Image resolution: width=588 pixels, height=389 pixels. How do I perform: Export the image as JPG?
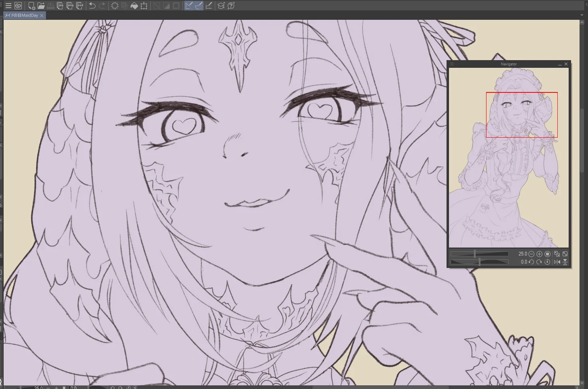60,6
